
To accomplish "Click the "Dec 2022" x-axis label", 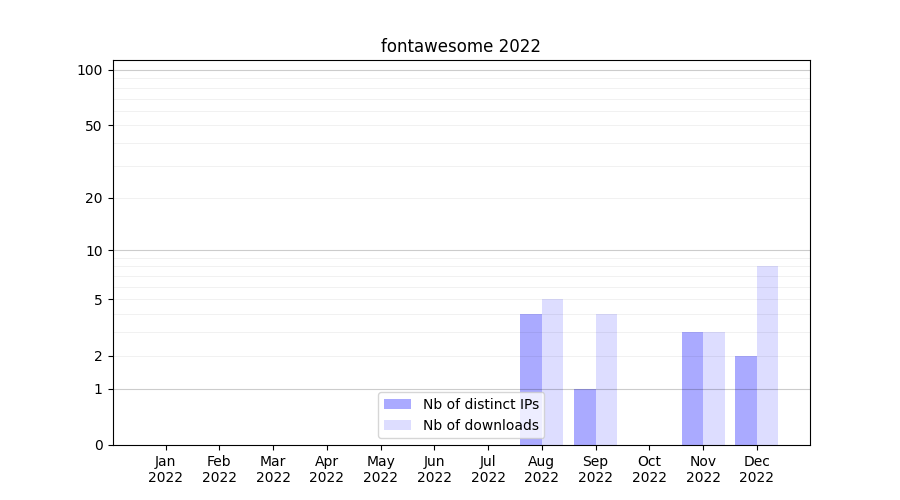I will click(x=757, y=469).
